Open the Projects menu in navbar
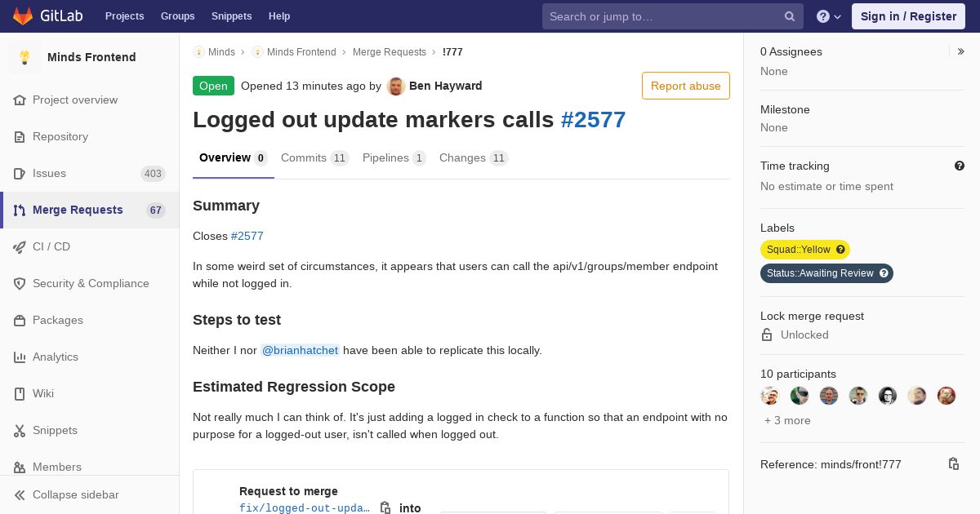 (124, 16)
